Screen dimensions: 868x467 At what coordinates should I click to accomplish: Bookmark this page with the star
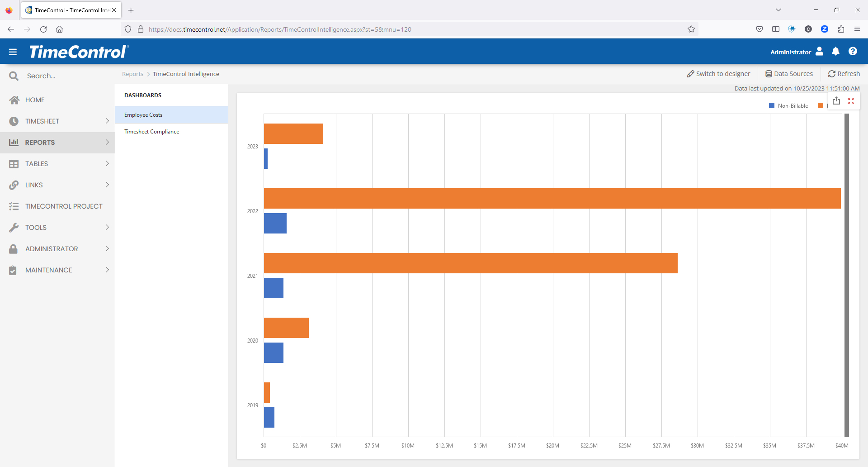pos(691,29)
